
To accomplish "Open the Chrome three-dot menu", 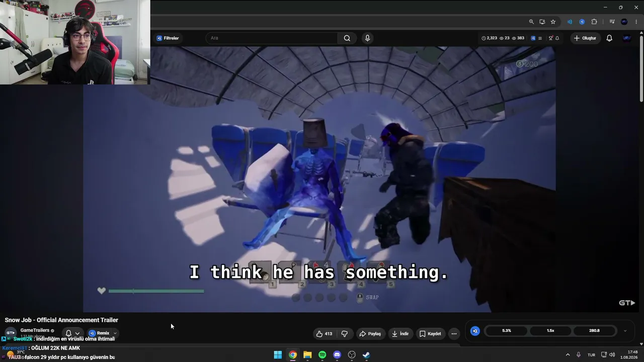I will click(x=636, y=22).
